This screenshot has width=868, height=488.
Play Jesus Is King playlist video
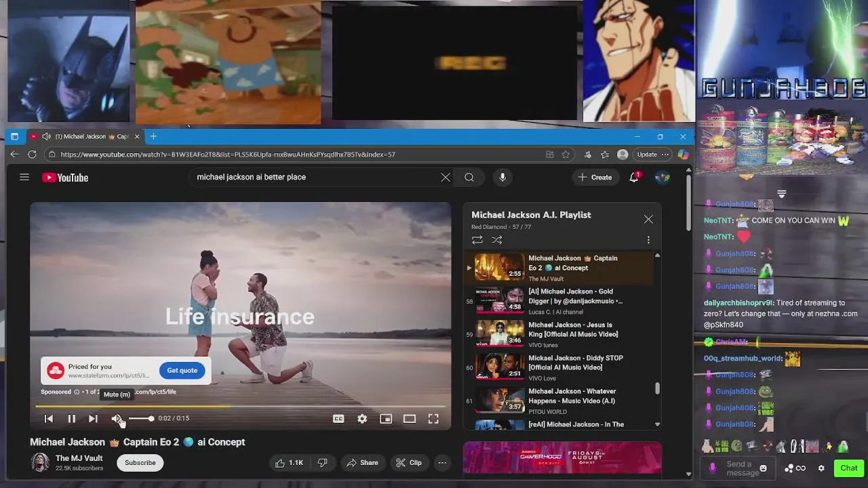click(559, 334)
